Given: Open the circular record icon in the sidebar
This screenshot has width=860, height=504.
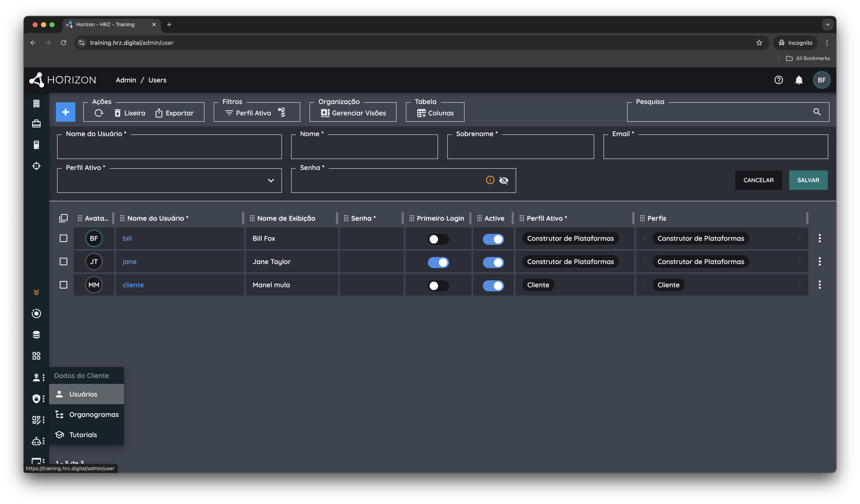Looking at the screenshot, I should tap(37, 313).
